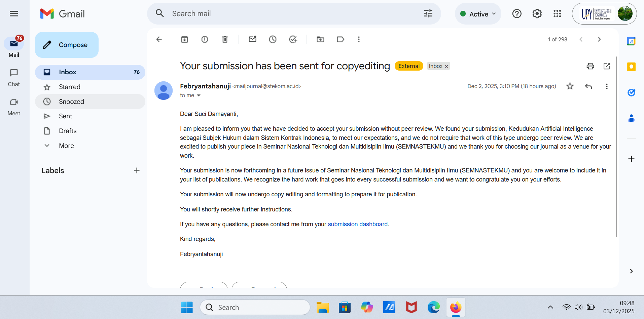Click the Compose button
The height and width of the screenshot is (319, 644).
67,45
